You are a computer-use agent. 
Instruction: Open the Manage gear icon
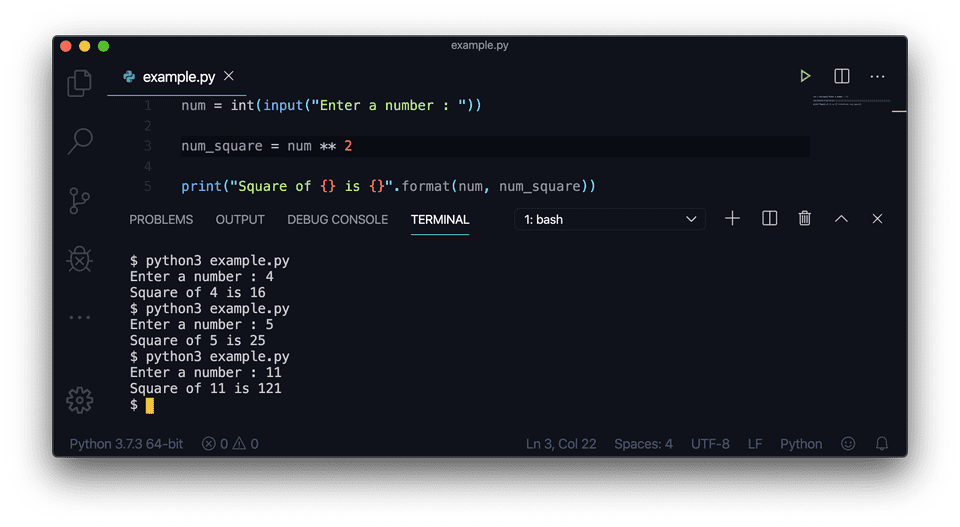tap(80, 400)
